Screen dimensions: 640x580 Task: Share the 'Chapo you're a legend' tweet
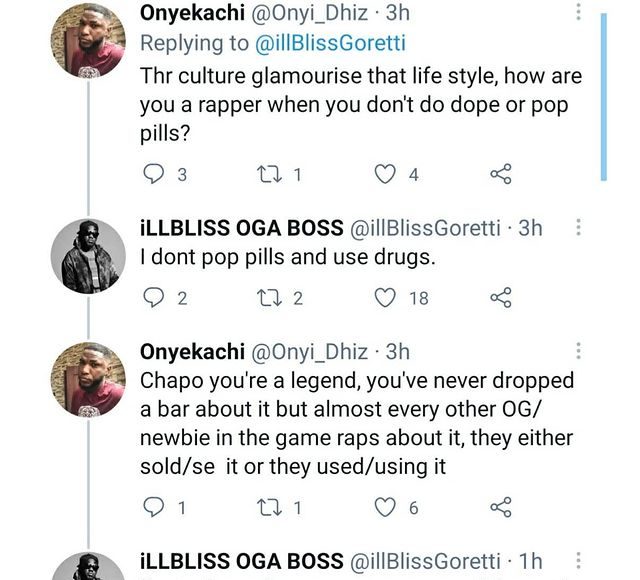click(x=501, y=508)
